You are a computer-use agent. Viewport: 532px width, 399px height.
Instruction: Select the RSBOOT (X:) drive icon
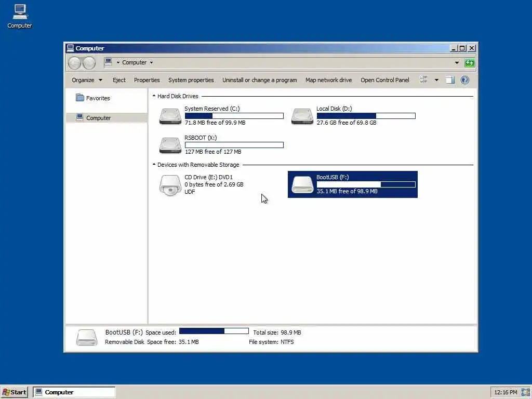tap(170, 145)
